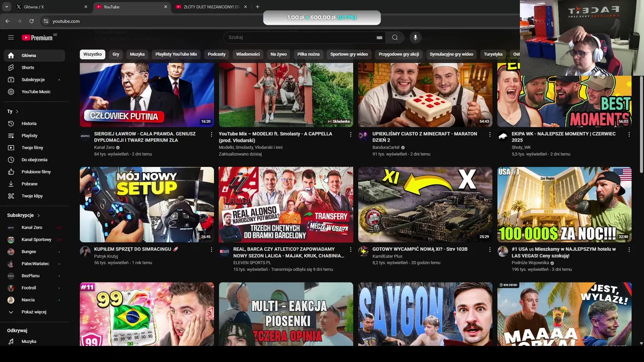Open more options for Kupiłem sprzęt video
The height and width of the screenshot is (362, 644).
coord(211,249)
